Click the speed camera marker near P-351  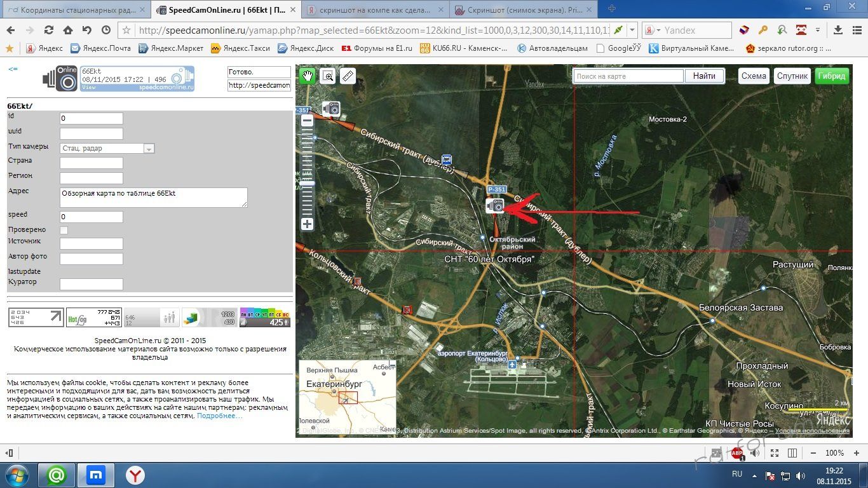point(494,206)
